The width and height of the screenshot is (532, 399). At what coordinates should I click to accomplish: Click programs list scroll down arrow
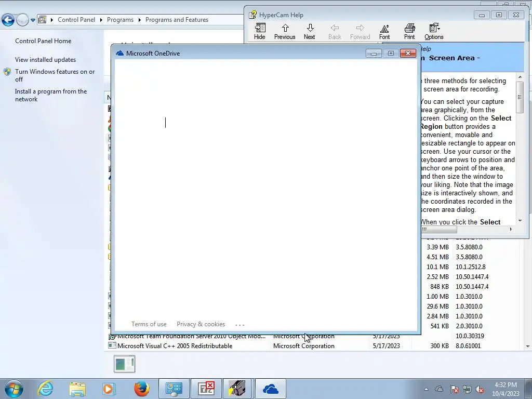528,347
